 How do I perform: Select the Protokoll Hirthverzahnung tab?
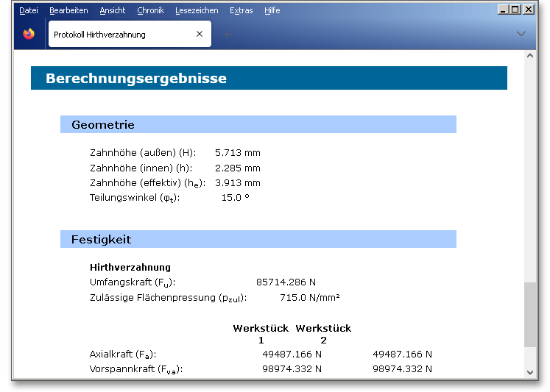point(118,35)
